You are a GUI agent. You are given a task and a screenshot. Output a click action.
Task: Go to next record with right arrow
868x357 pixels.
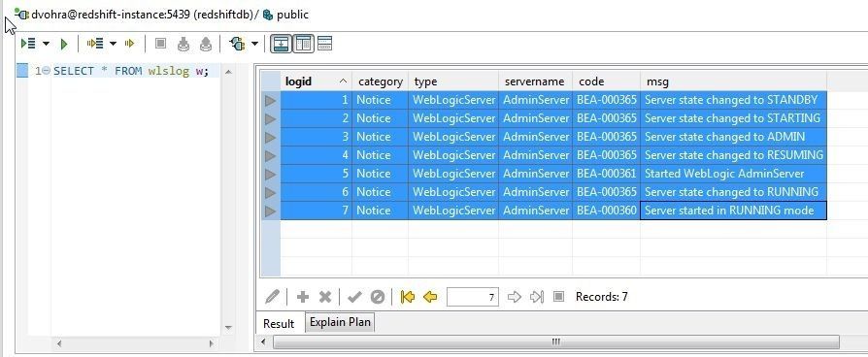pos(515,297)
